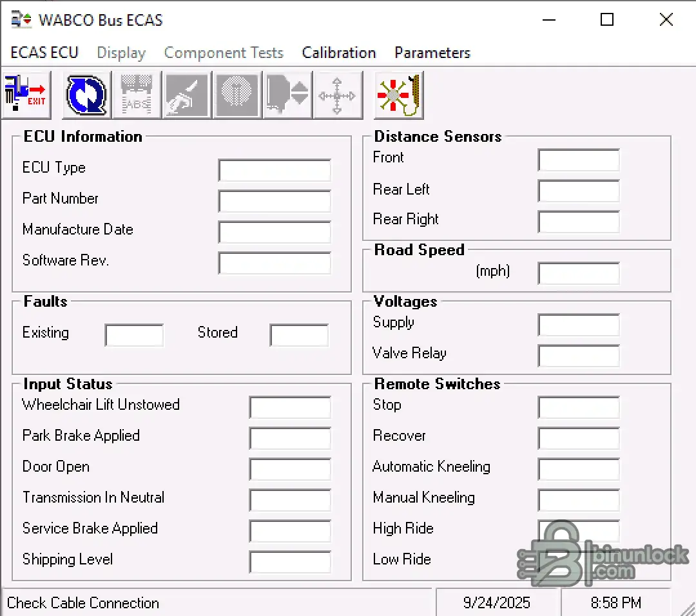Click the greyed hand pointer toolbar icon
Image resolution: width=696 pixels, height=616 pixels.
(x=187, y=95)
